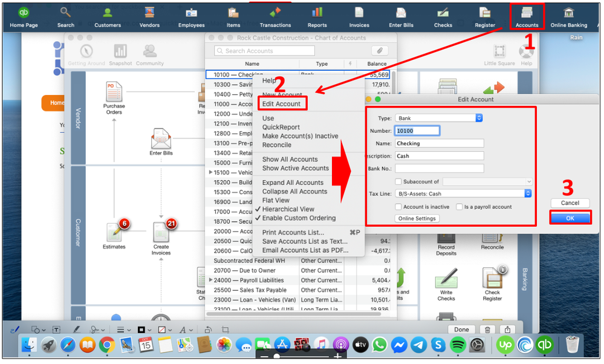The height and width of the screenshot is (364, 604).
Task: Open fill color markup swatch
Action: (164, 330)
